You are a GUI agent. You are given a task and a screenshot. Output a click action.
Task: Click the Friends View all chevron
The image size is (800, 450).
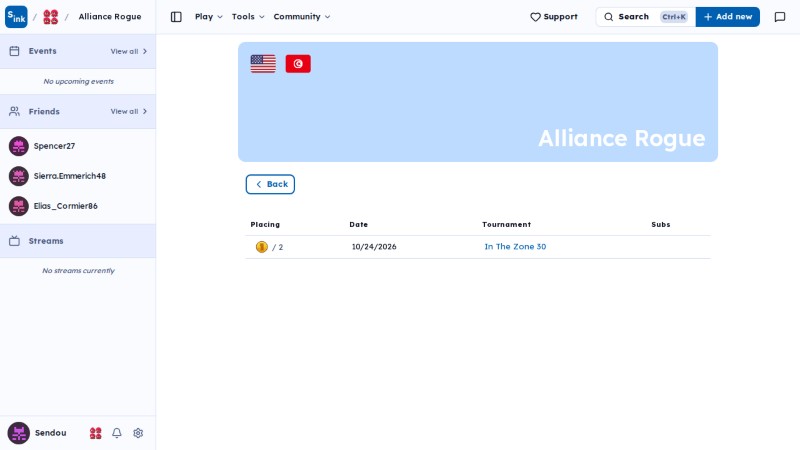(x=145, y=111)
